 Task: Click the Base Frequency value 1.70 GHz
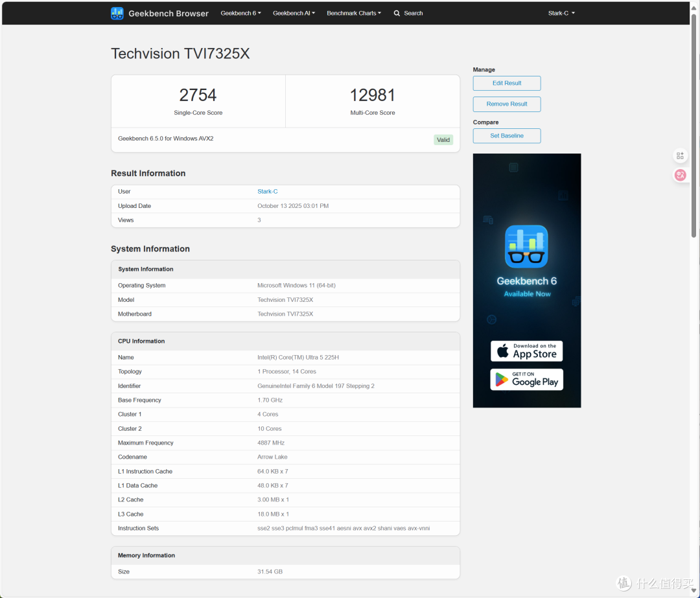click(x=270, y=400)
